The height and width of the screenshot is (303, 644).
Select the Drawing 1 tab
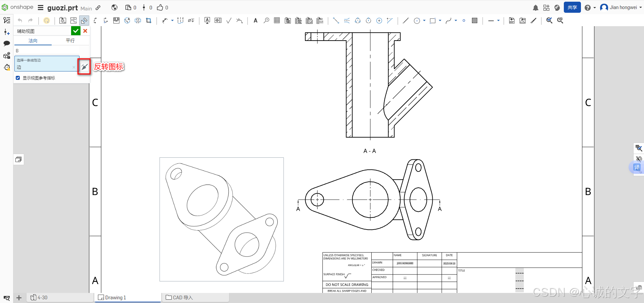(128, 298)
